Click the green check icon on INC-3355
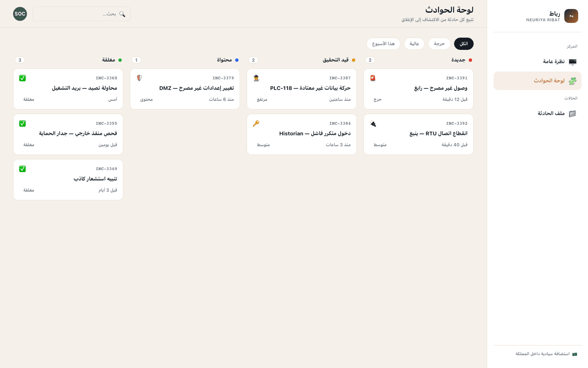This screenshot has height=368, width=588. coord(22,123)
